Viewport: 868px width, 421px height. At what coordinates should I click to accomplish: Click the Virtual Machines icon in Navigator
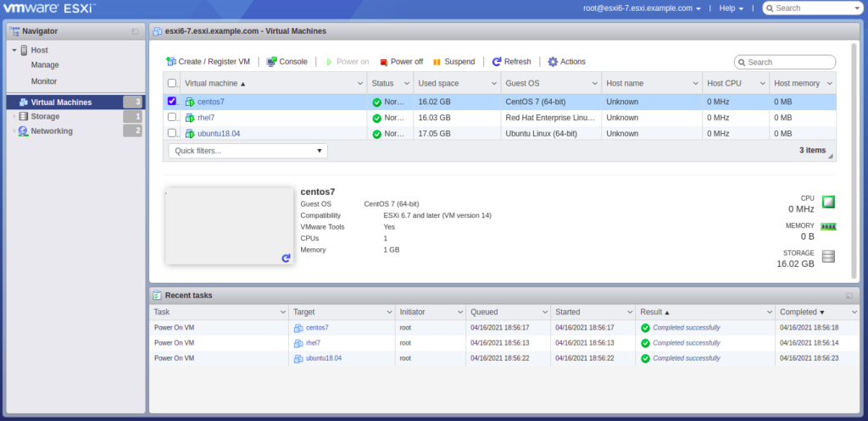tap(23, 102)
